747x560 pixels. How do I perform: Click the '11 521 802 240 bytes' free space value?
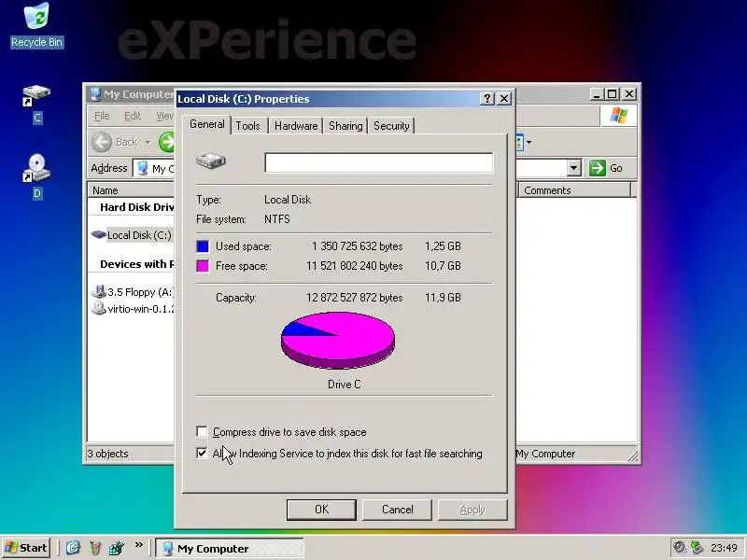click(x=355, y=266)
